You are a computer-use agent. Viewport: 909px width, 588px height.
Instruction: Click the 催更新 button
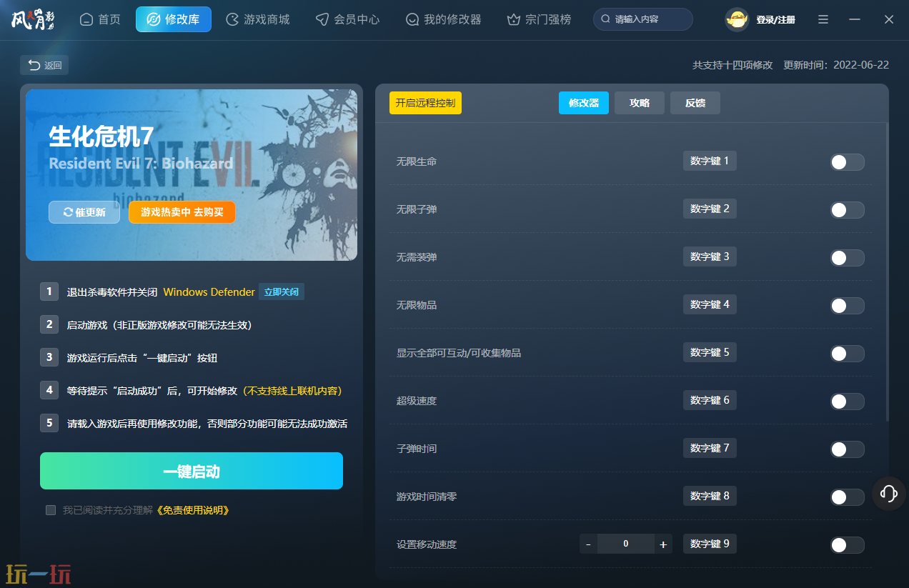pos(84,212)
